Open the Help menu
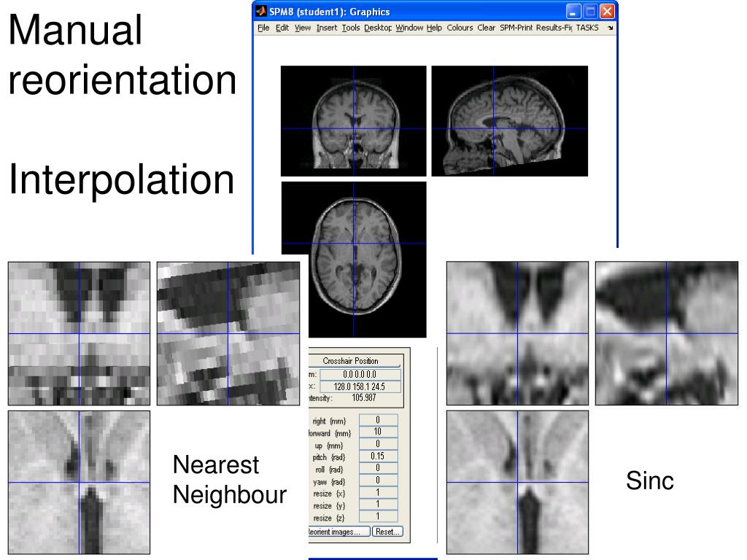The image size is (747, 560). pyautogui.click(x=434, y=28)
